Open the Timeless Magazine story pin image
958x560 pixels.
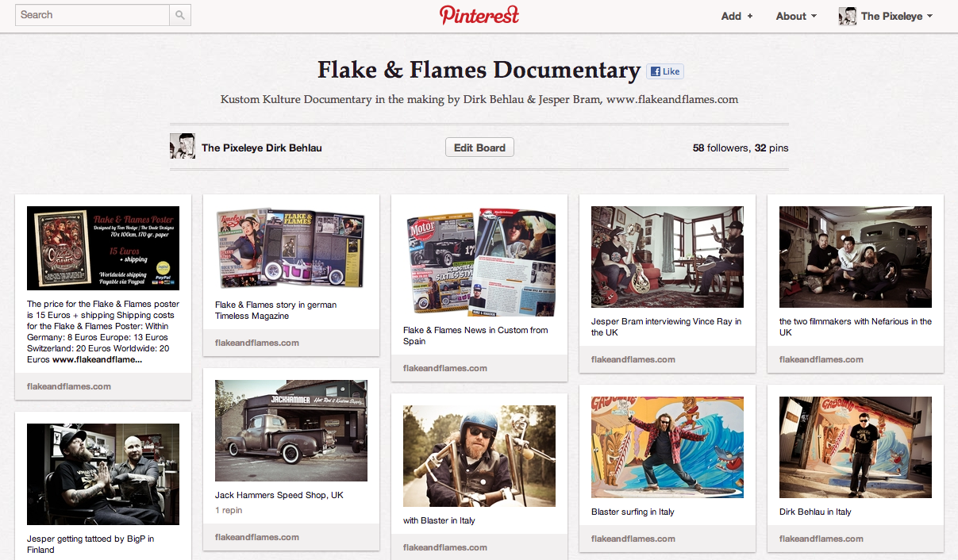(x=291, y=250)
